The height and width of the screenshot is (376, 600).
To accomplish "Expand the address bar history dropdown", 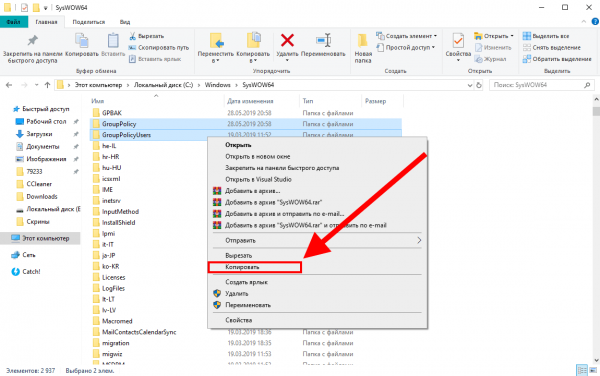I will click(470, 85).
